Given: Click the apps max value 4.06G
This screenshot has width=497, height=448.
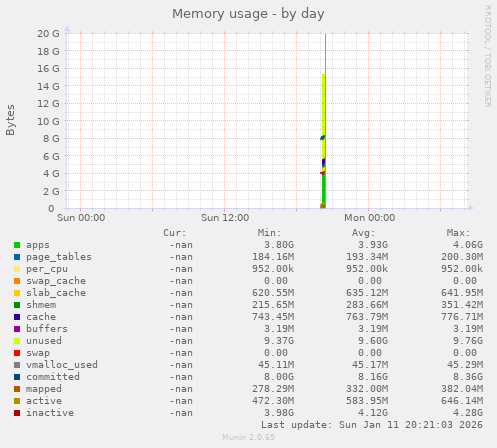Looking at the screenshot, I should click(x=468, y=245).
